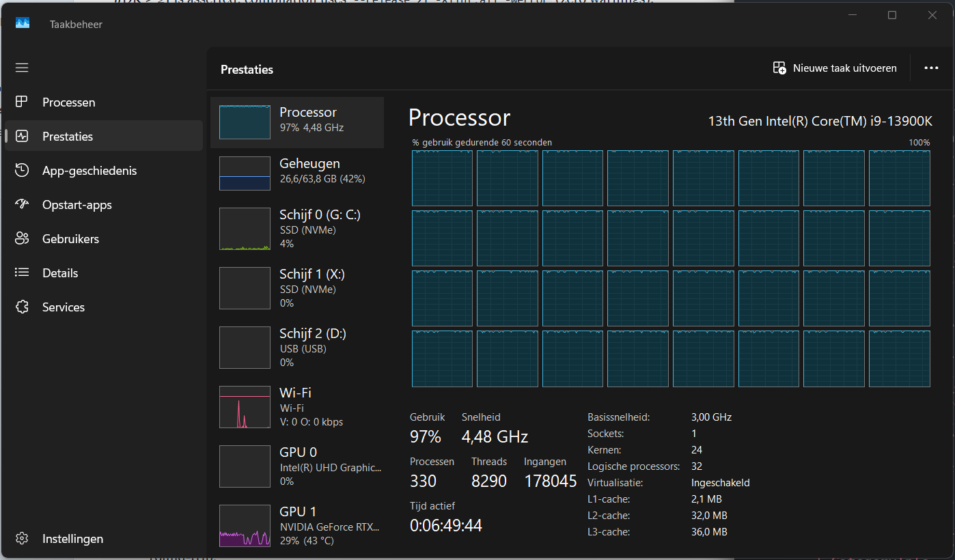Go to the Services page label
Viewport: 955px width, 560px height.
[64, 307]
